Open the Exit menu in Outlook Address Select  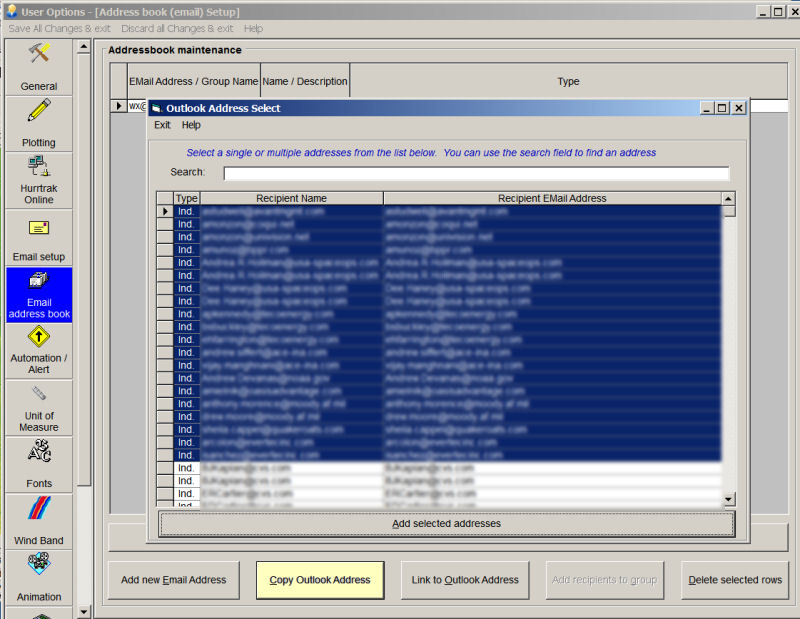[x=162, y=125]
